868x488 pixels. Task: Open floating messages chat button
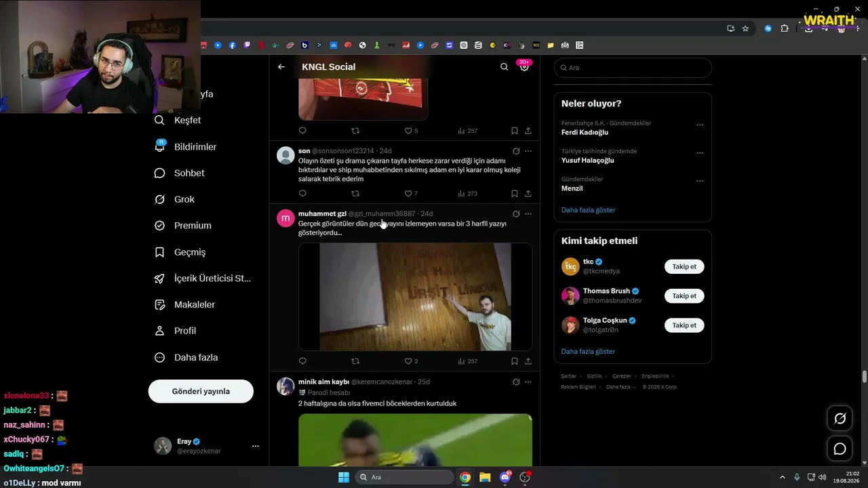pyautogui.click(x=840, y=449)
